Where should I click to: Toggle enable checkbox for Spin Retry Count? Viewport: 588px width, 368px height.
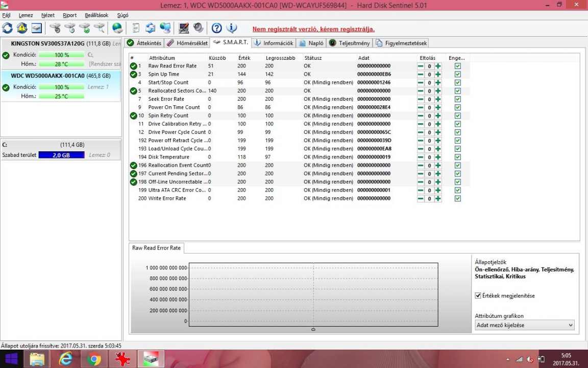[457, 116]
